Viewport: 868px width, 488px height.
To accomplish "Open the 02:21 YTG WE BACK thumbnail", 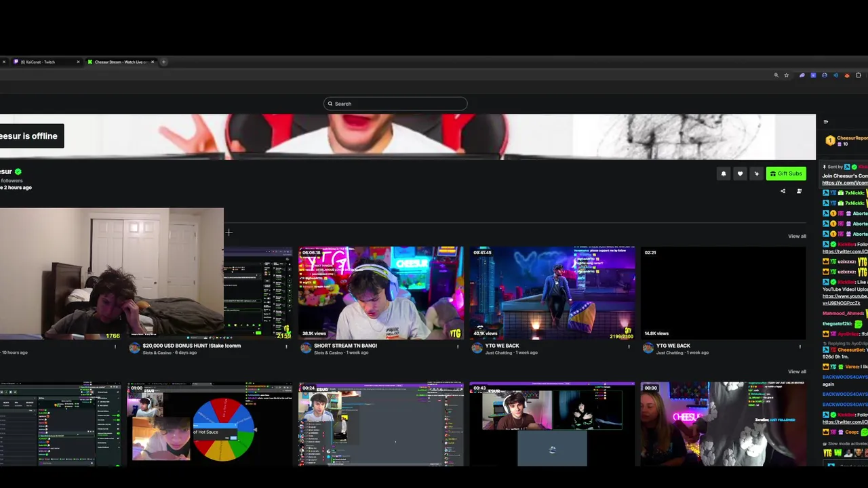I will (724, 293).
